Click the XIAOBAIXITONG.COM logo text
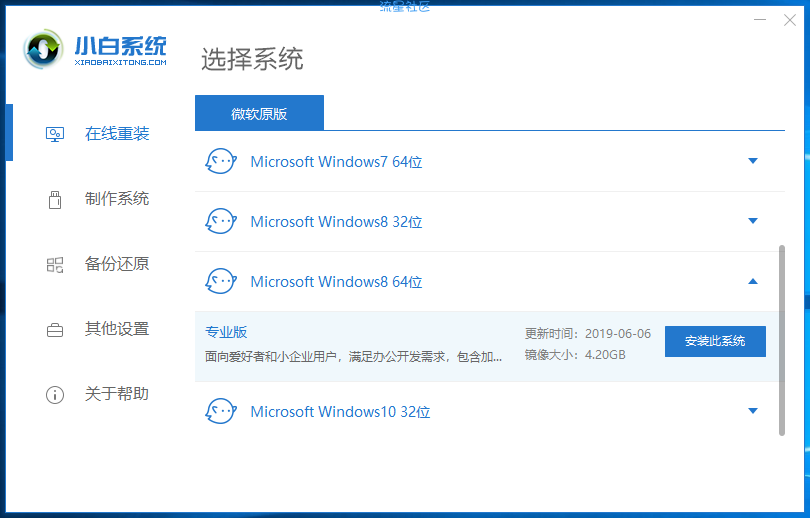810x518 pixels. (120, 62)
